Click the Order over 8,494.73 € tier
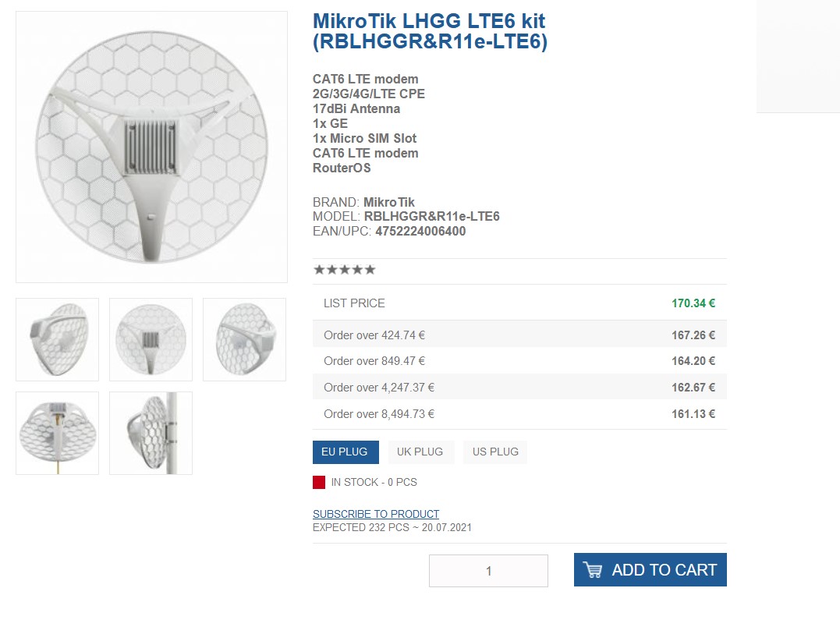This screenshot has width=840, height=620. coord(519,414)
